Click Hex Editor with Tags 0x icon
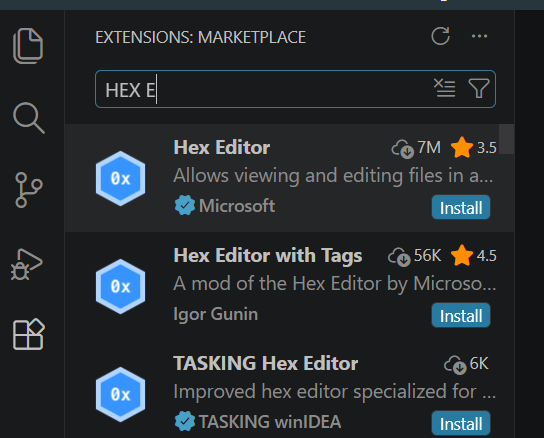 120,286
